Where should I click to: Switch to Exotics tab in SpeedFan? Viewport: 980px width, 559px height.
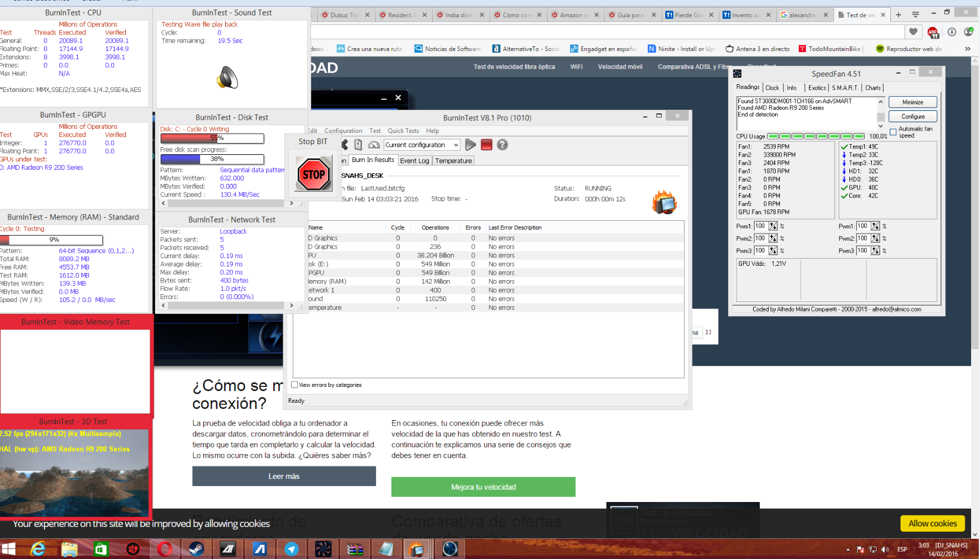click(x=817, y=88)
